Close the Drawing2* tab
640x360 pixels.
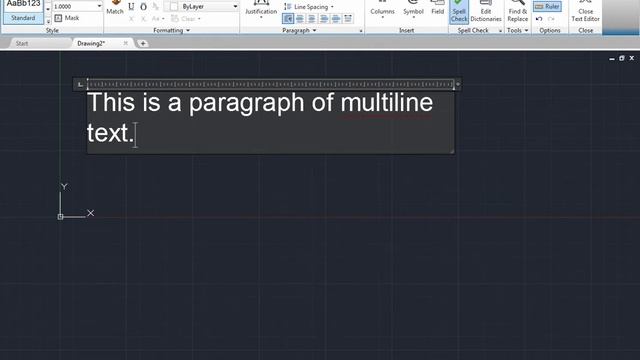click(x=126, y=43)
